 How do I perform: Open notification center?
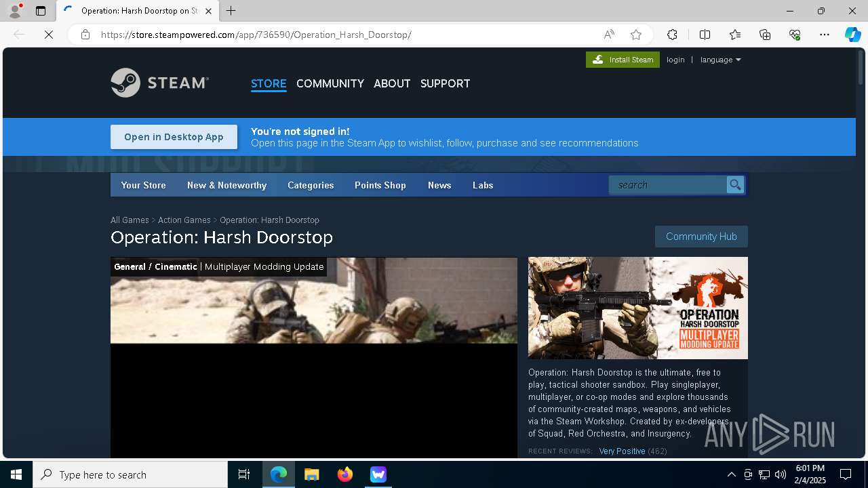pyautogui.click(x=846, y=474)
